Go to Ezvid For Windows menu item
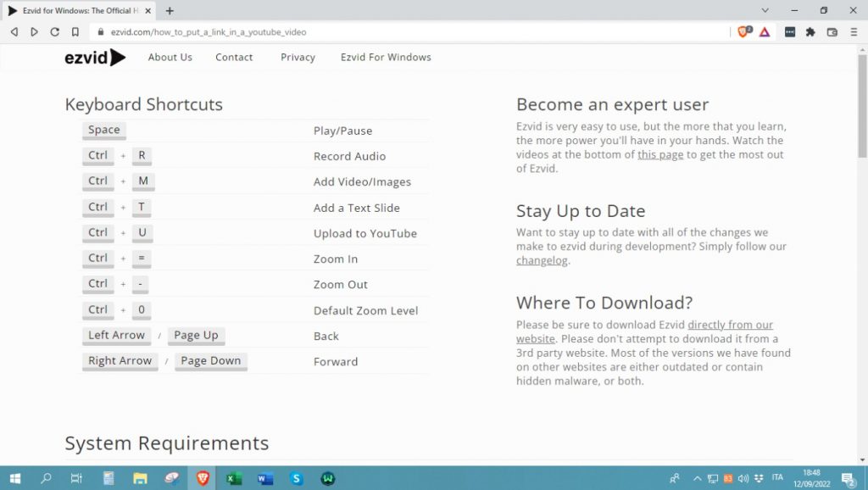The width and height of the screenshot is (868, 490). tap(386, 58)
